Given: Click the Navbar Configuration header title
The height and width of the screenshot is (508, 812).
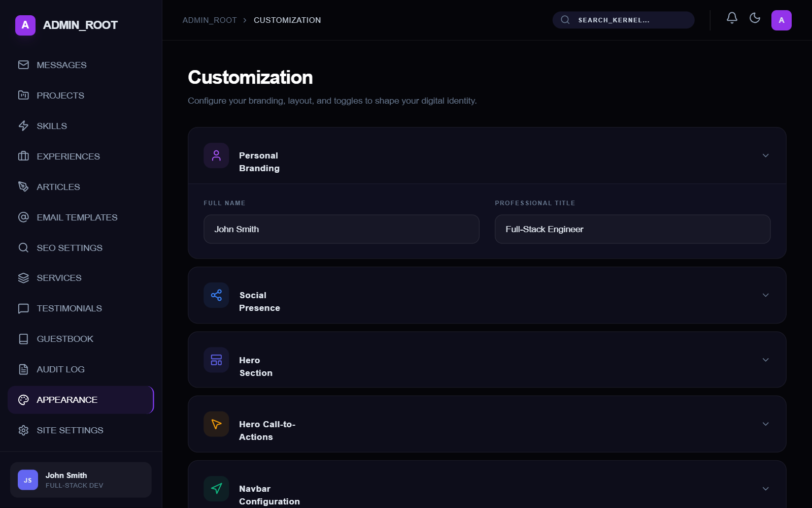Looking at the screenshot, I should coord(269,495).
